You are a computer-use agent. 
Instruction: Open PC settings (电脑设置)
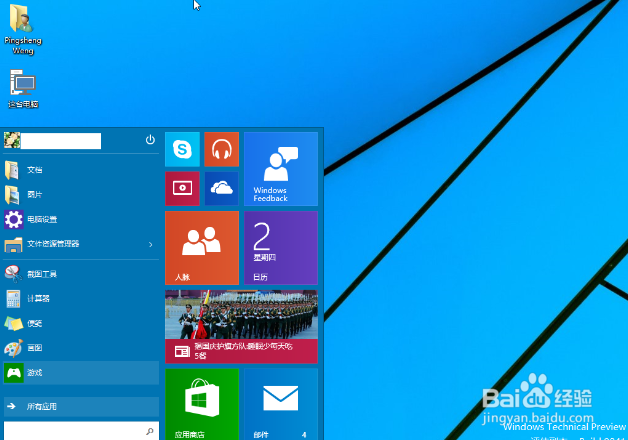coord(81,219)
